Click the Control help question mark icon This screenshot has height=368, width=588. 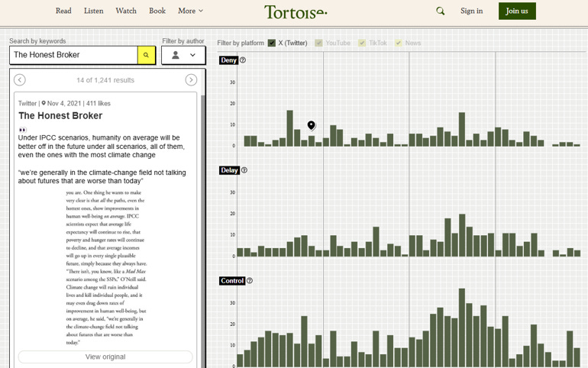point(250,281)
